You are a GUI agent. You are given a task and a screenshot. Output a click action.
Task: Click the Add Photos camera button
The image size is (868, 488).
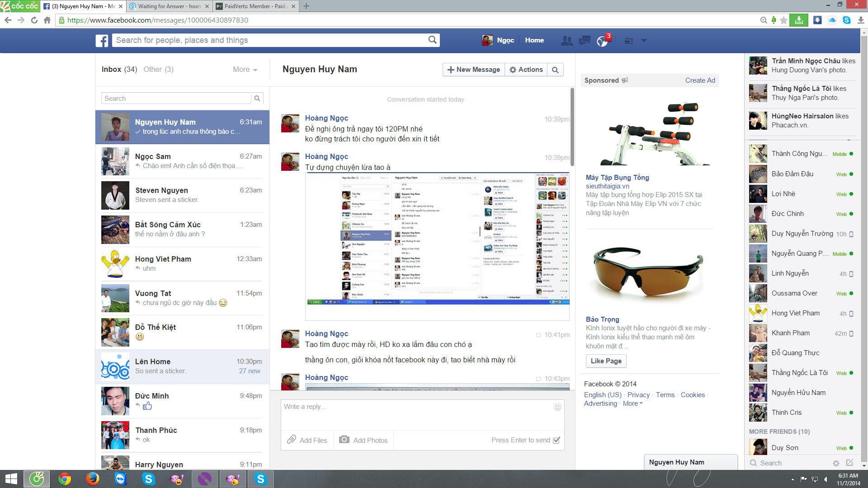coord(363,440)
